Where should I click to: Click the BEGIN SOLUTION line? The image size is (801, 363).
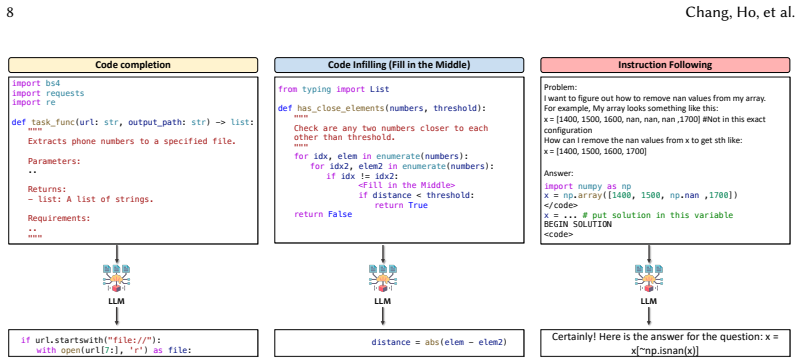(x=578, y=224)
